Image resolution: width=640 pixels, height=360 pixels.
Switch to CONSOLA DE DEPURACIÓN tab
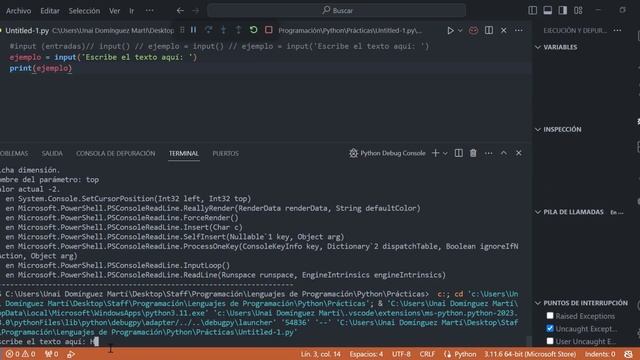(116, 153)
